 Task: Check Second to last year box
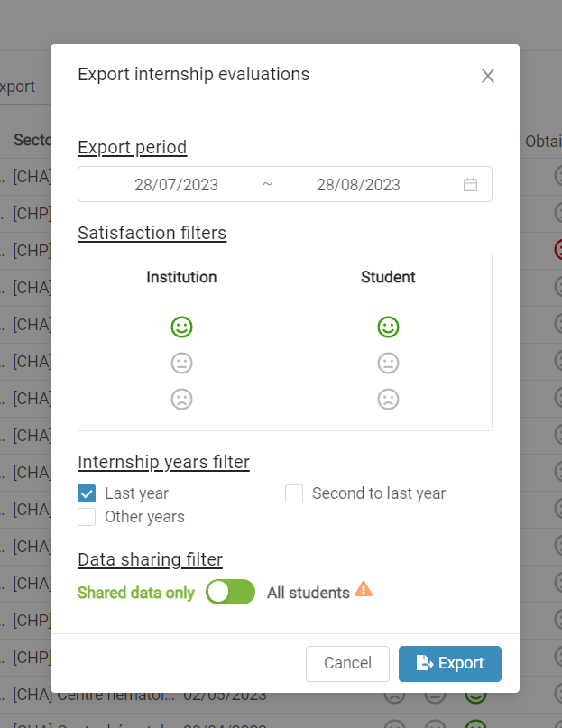294,493
